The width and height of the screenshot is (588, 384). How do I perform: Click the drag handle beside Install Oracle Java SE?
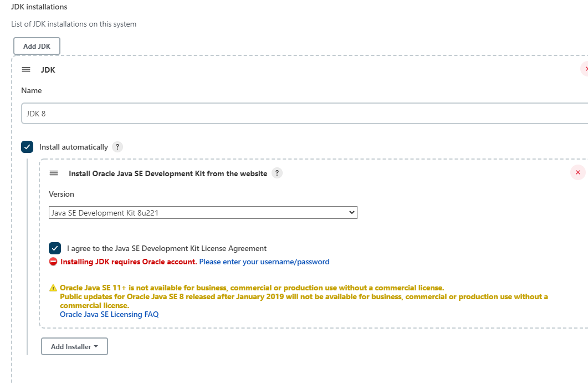tap(54, 173)
